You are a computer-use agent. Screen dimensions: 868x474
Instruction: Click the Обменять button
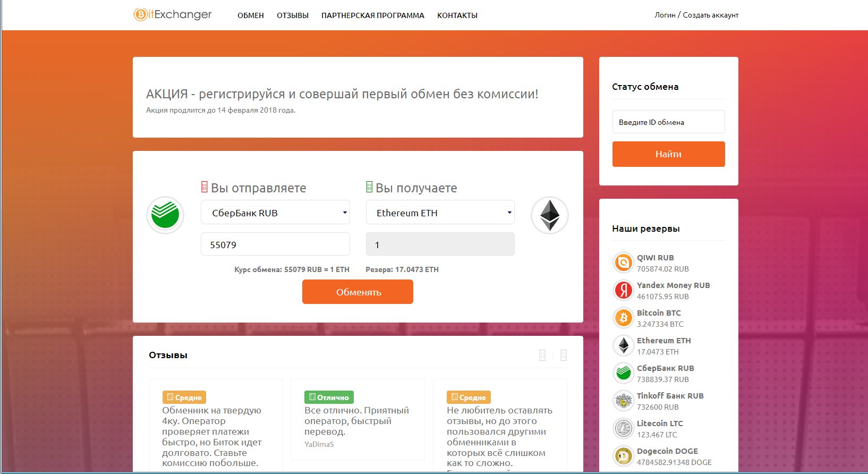coord(358,292)
